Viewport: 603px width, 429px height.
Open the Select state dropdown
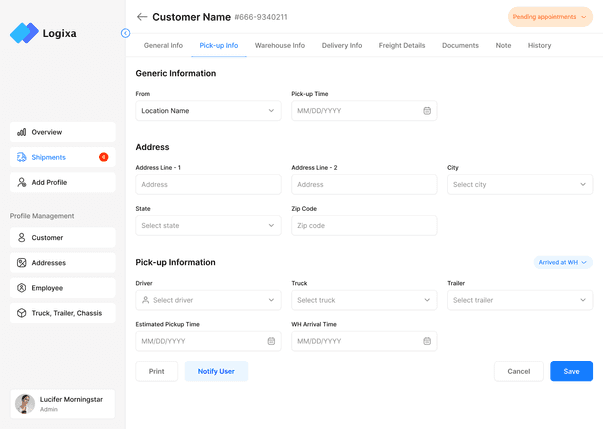(x=208, y=226)
